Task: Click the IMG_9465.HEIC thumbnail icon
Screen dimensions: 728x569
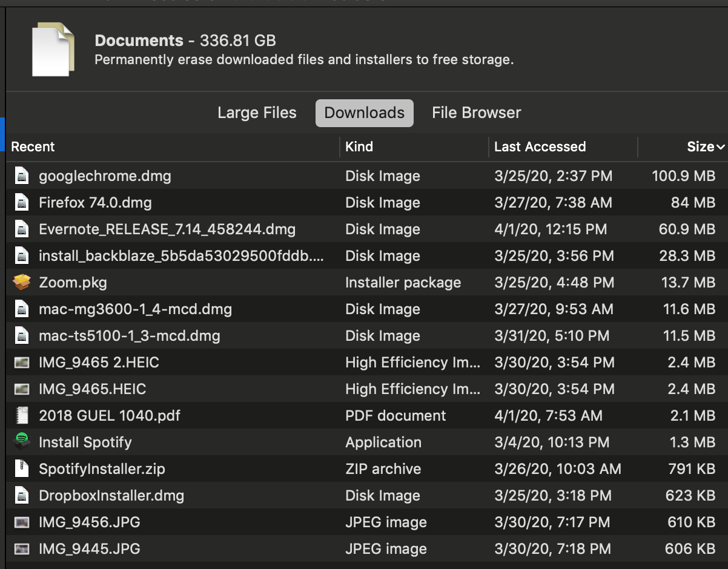Action: tap(22, 389)
